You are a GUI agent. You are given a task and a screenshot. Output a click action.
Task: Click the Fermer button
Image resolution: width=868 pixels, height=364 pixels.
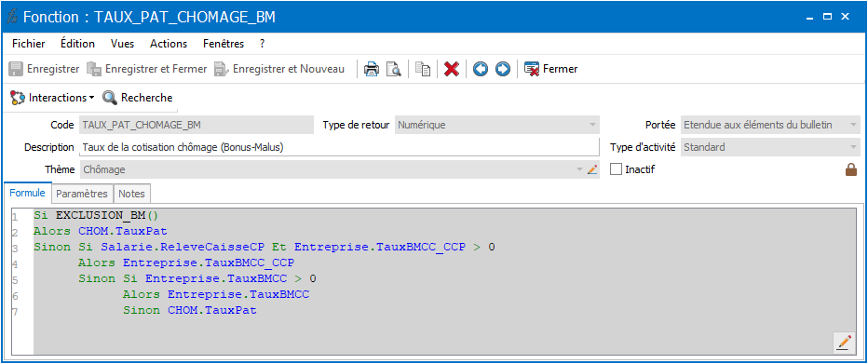tap(550, 69)
